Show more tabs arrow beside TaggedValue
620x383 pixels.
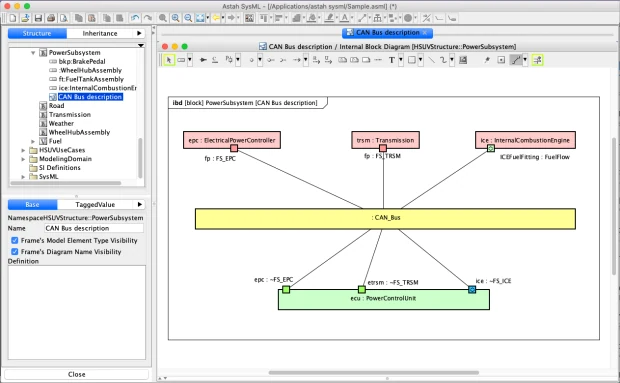(x=140, y=204)
